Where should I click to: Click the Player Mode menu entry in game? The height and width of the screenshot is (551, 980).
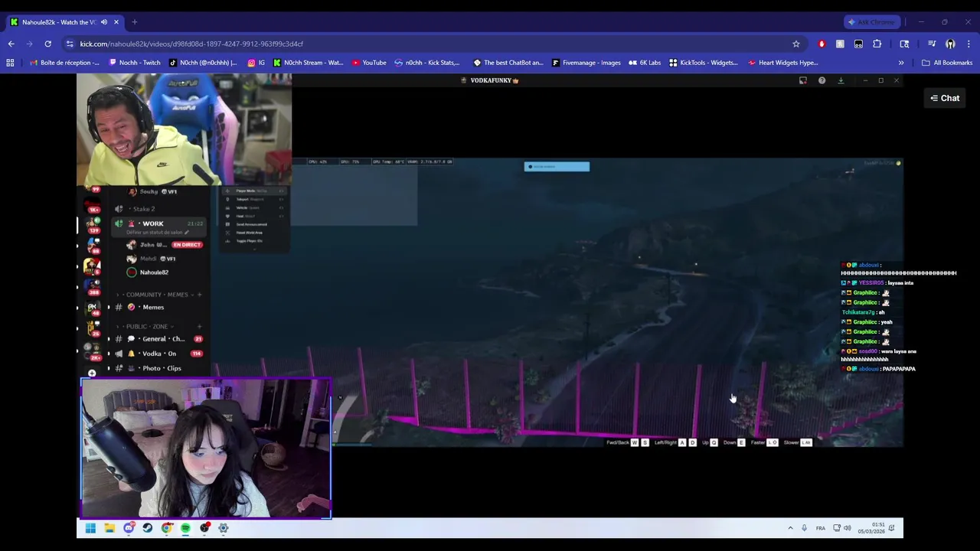pos(255,191)
